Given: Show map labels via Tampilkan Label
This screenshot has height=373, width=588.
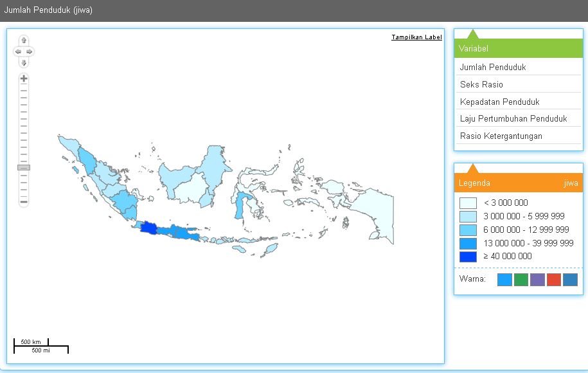Looking at the screenshot, I should [x=416, y=37].
